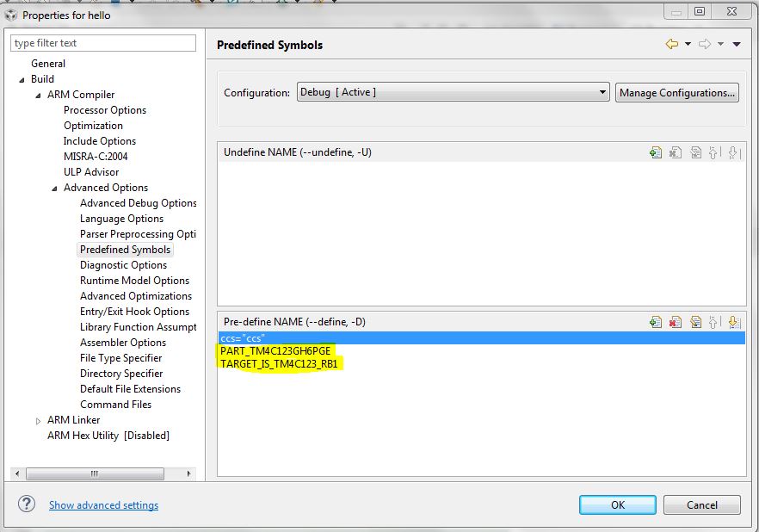Add a symbol to the Pre-define NAME list

(656, 322)
